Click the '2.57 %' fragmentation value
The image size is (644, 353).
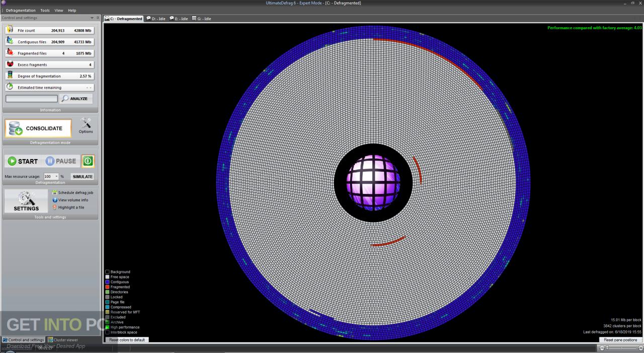[x=86, y=76]
